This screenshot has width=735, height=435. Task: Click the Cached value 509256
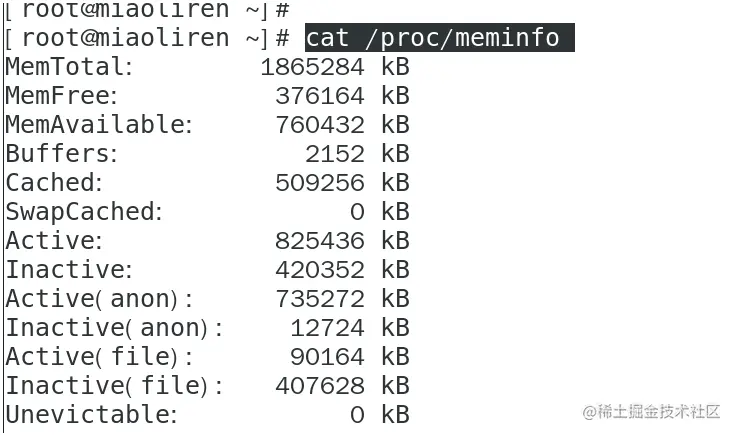(319, 183)
